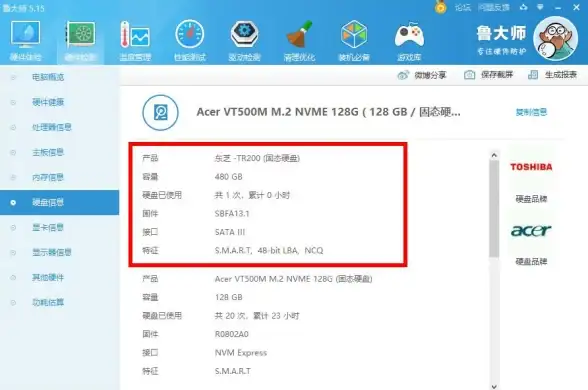Click the acer brand logo
This screenshot has height=390, width=588.
[531, 230]
